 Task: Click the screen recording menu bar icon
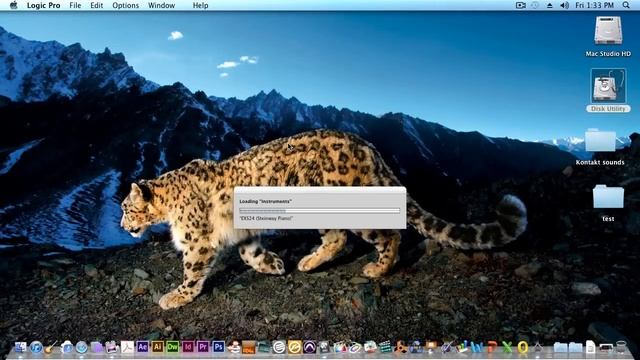click(520, 5)
